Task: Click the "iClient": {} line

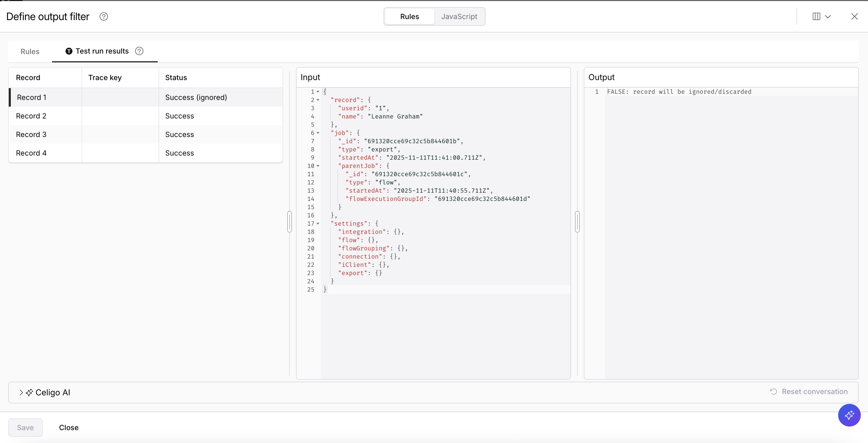Action: click(363, 265)
